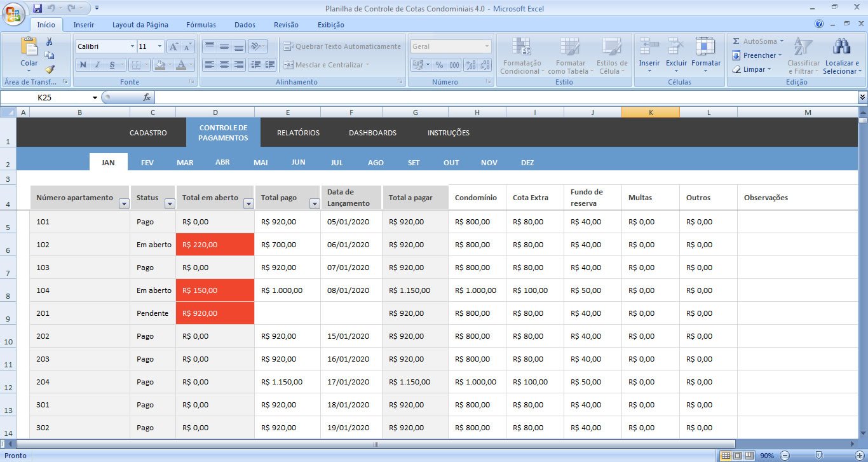Open the font color A swatch
Image resolution: width=868 pixels, height=462 pixels.
point(182,65)
